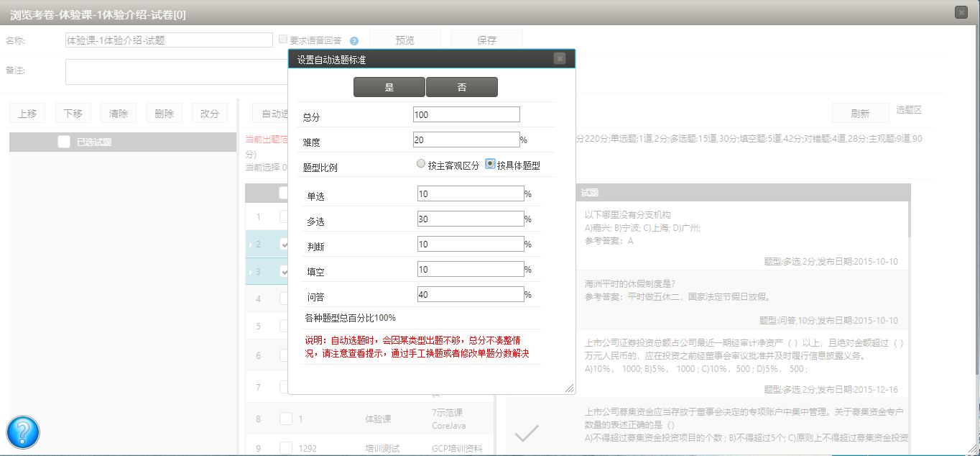This screenshot has width=980, height=456.
Task: Click the 上移 move-up button
Action: (x=27, y=113)
